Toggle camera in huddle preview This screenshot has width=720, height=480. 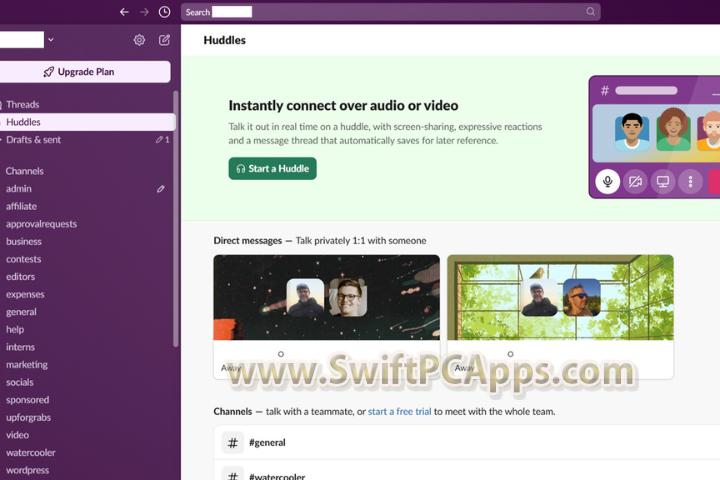click(x=636, y=182)
